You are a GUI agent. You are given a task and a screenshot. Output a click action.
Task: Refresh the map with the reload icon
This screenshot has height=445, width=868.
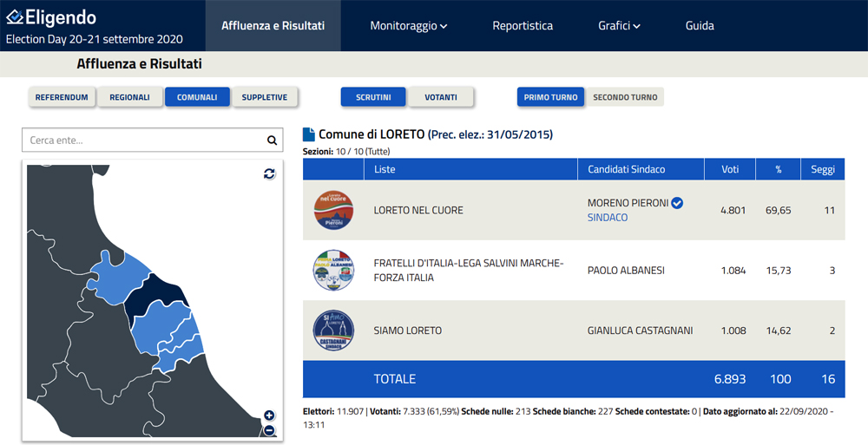click(269, 173)
